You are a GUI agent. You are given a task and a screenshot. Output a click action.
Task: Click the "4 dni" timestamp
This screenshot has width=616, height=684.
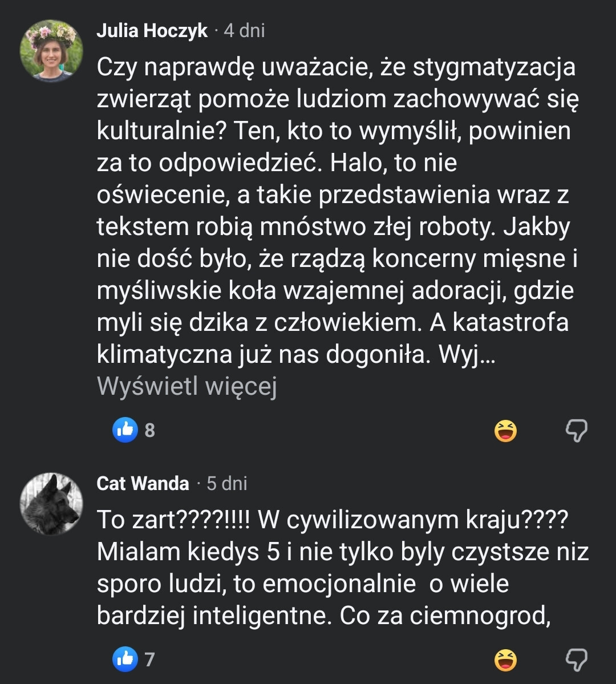point(244,31)
